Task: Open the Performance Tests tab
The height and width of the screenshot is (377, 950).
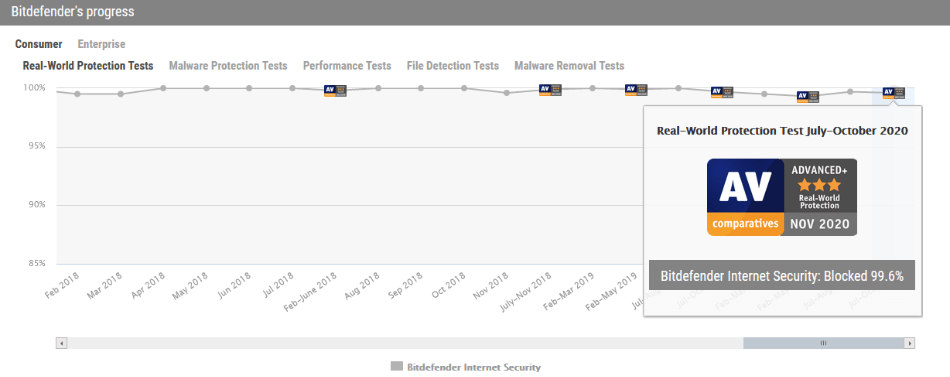Action: point(347,65)
